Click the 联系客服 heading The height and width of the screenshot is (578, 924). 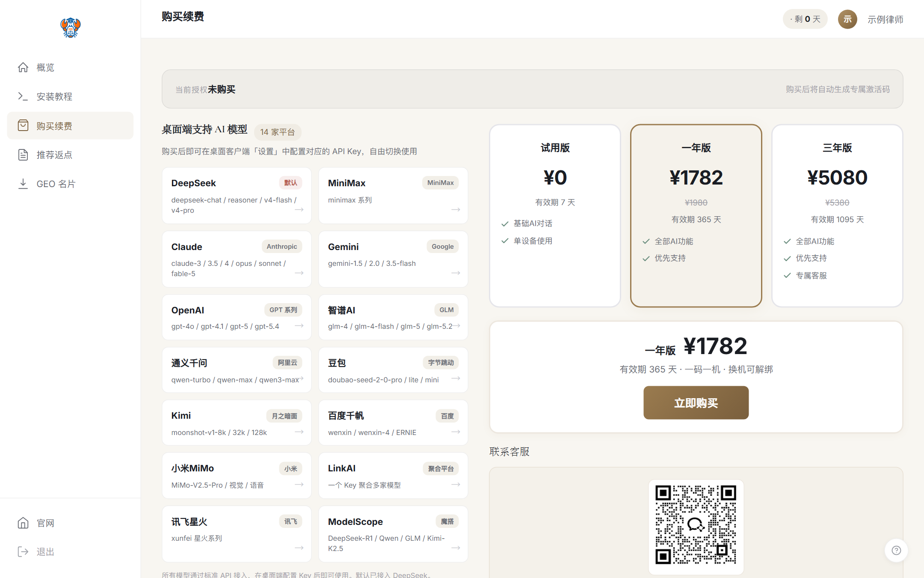pos(509,452)
